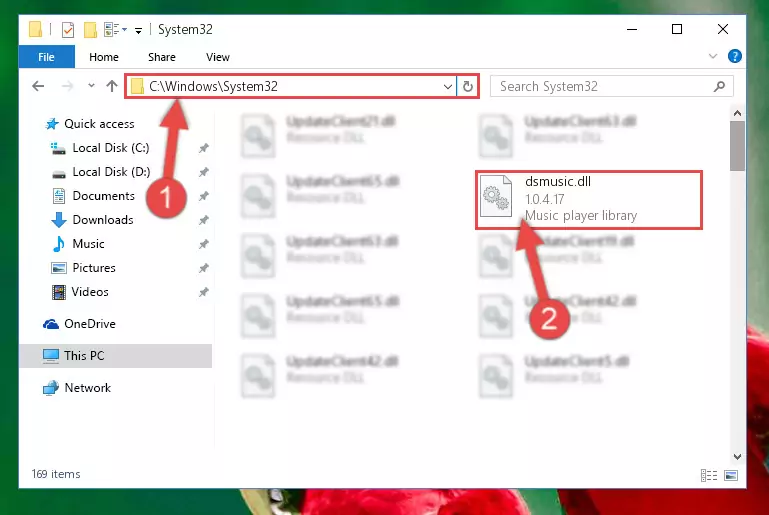Click the Videos film strip icon
Viewport: 769px width, 515px height.
point(59,292)
